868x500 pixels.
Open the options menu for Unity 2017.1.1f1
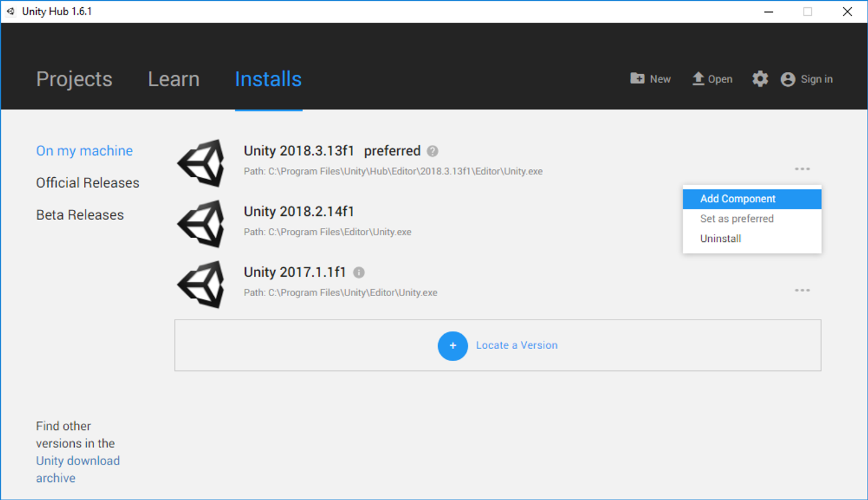[802, 290]
